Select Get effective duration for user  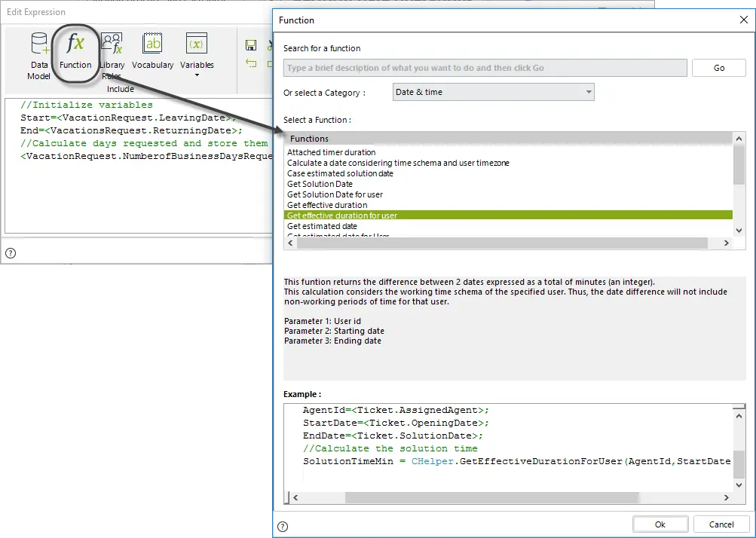[x=508, y=216]
